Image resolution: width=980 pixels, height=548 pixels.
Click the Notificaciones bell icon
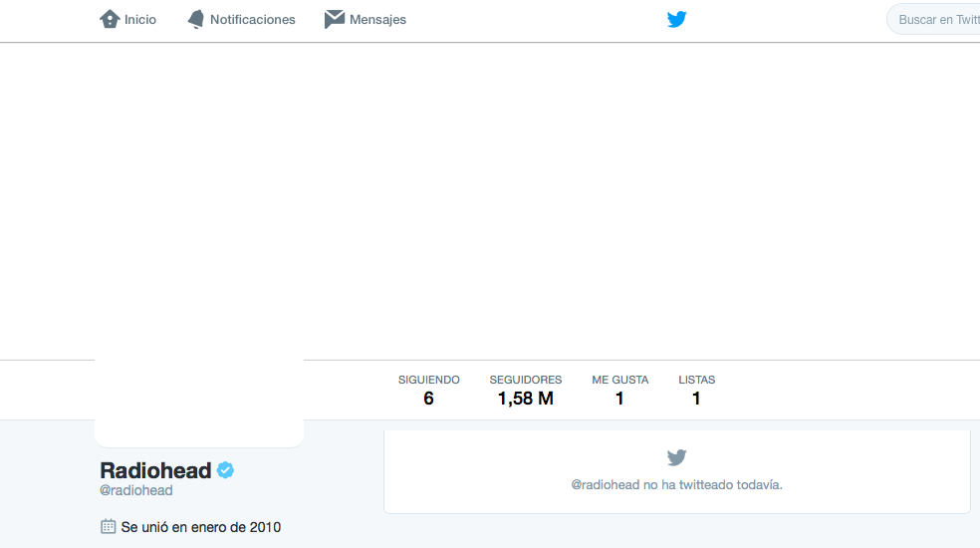tap(196, 19)
